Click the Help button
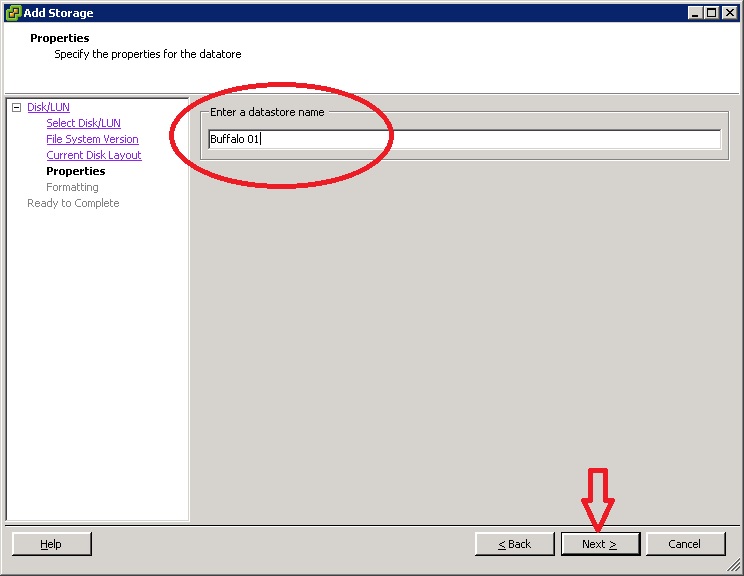The height and width of the screenshot is (576, 744). [x=51, y=544]
